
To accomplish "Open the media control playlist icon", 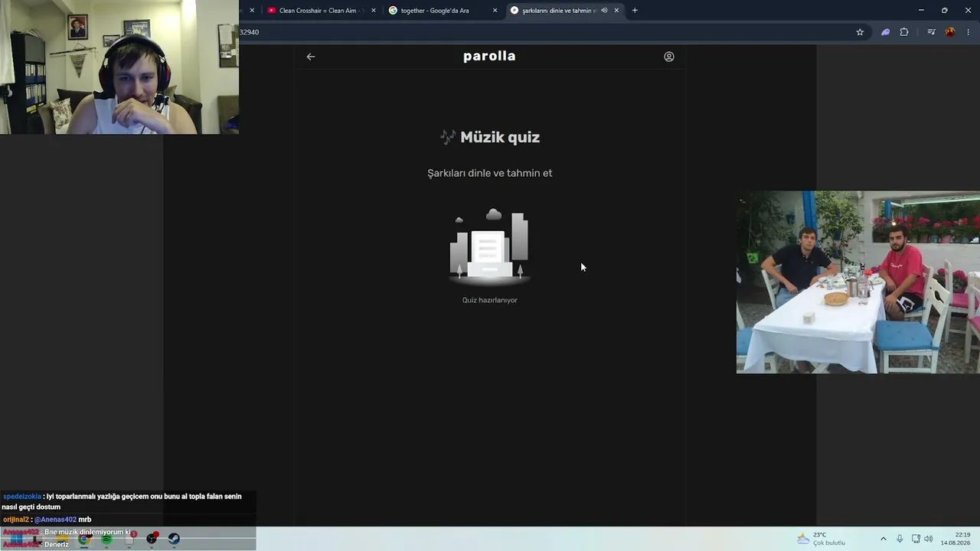I will 931,32.
